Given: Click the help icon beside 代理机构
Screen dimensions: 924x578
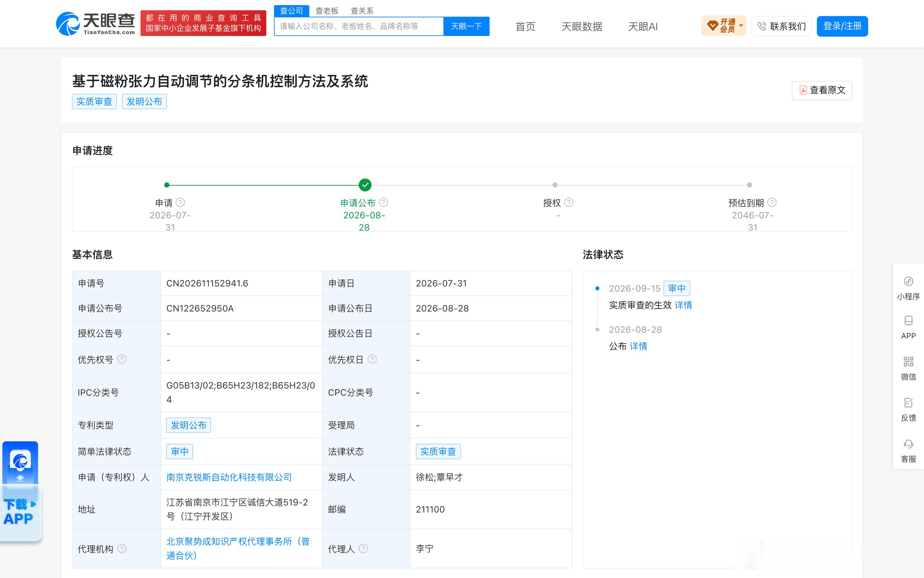Looking at the screenshot, I should click(x=122, y=548).
